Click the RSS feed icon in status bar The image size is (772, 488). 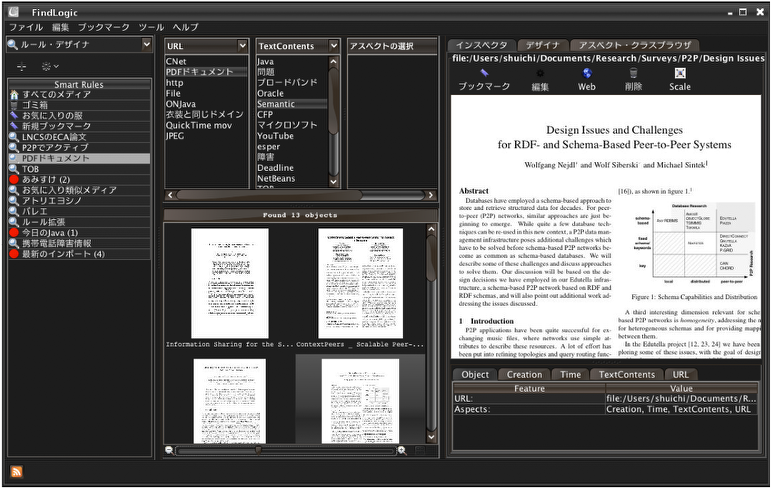[x=16, y=472]
